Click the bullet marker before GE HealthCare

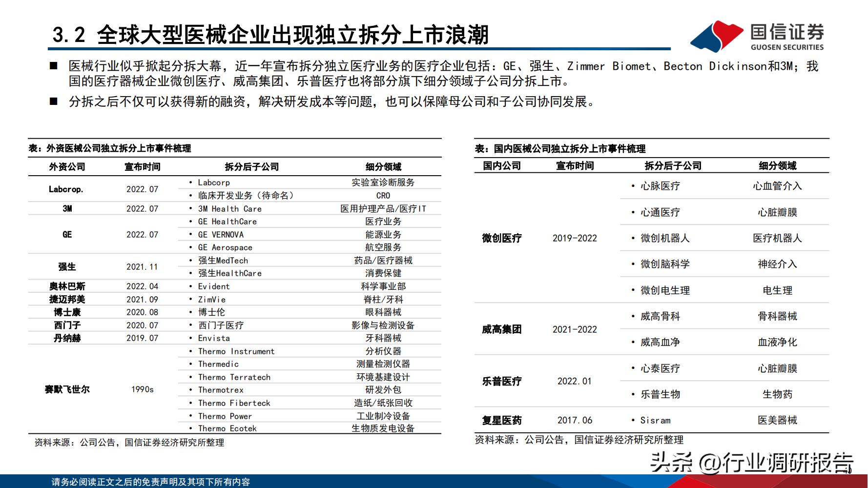pos(190,222)
